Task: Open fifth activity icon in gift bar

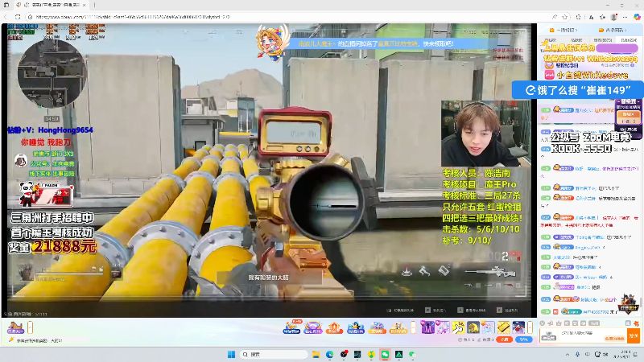Action: pyautogui.click(x=377, y=327)
